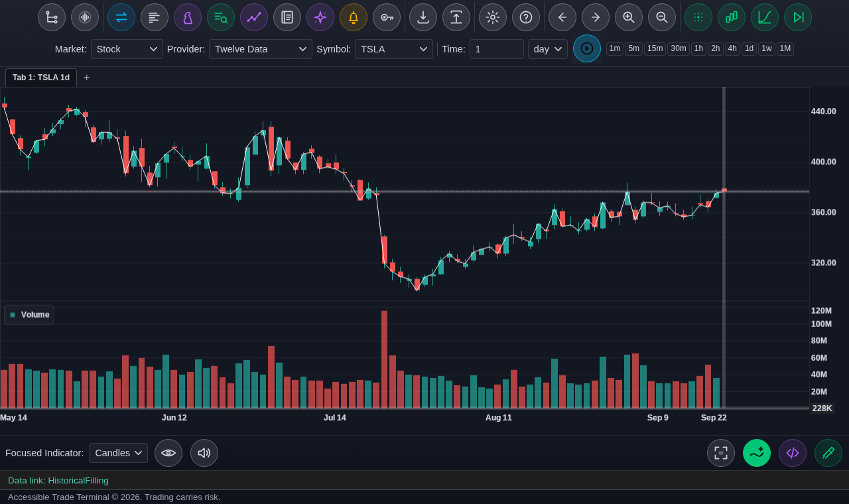The width and height of the screenshot is (849, 504).
Task: Open the Market dropdown showing Stock
Action: (x=127, y=49)
